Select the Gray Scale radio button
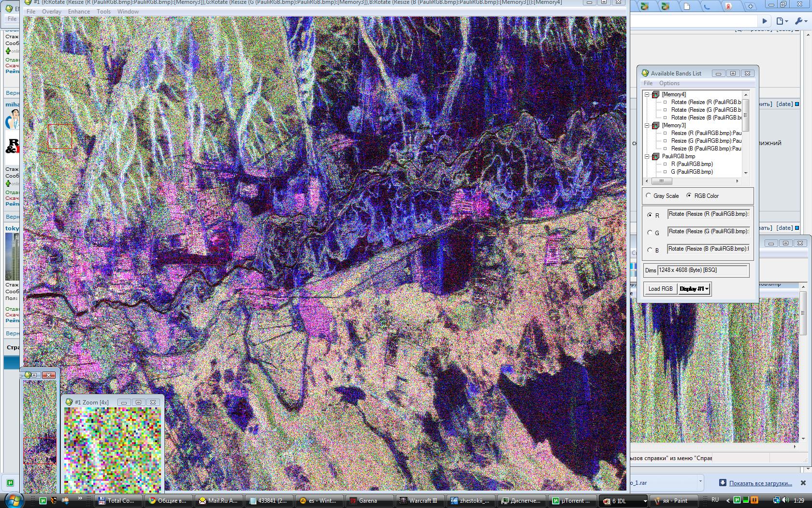812x508 pixels. coord(649,195)
